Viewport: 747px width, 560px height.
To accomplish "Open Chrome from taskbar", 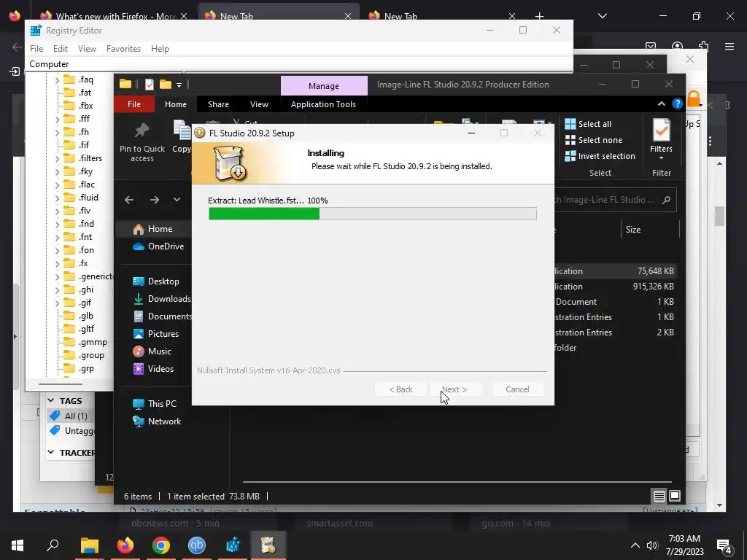I will click(x=161, y=545).
